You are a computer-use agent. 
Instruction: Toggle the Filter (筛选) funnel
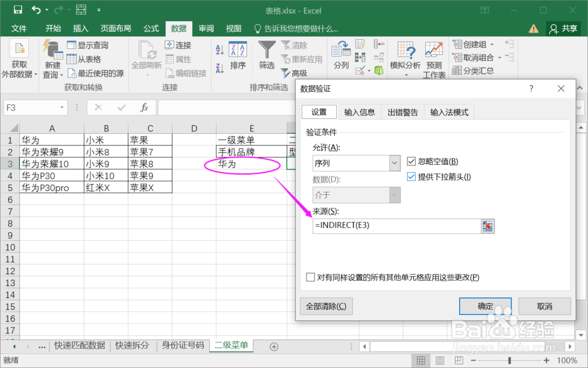[x=266, y=55]
